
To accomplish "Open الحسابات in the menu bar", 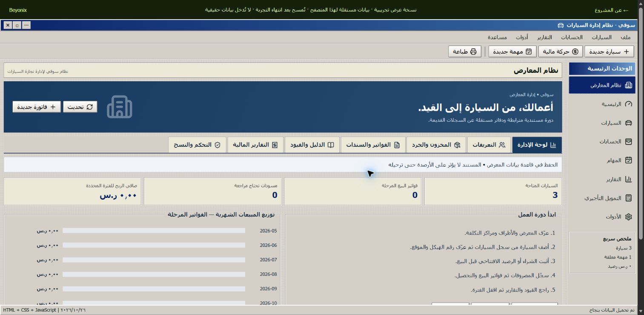I will click(572, 37).
